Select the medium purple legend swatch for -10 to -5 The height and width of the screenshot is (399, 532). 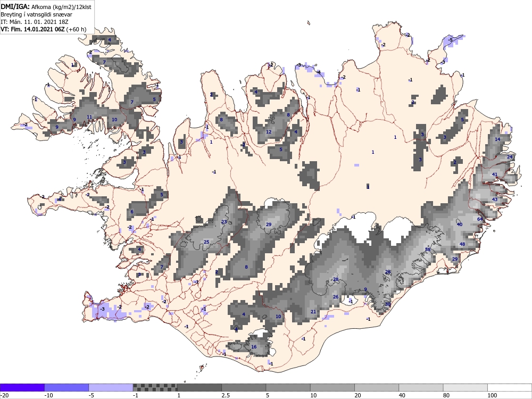click(x=66, y=387)
